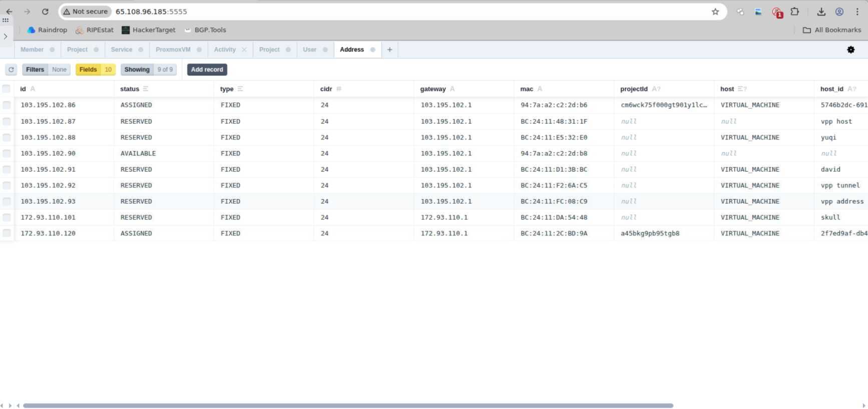Select the row 172.93.110.120 checkbox

coord(7,233)
